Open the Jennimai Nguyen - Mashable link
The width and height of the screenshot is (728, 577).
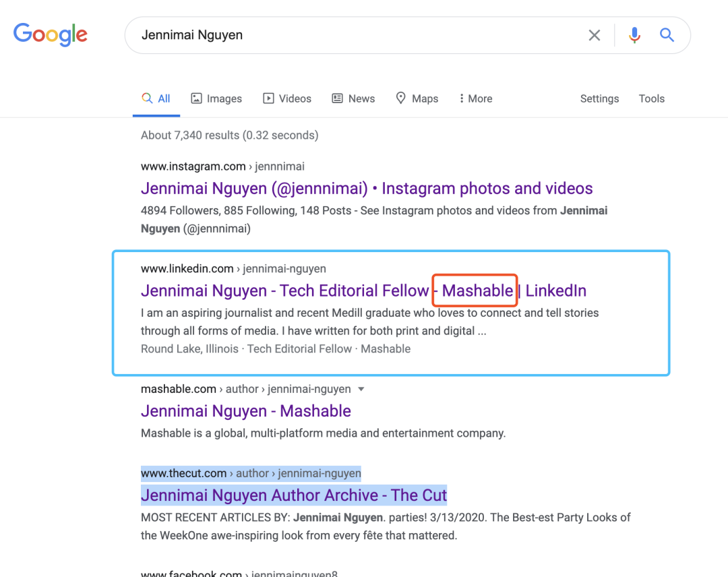point(245,411)
